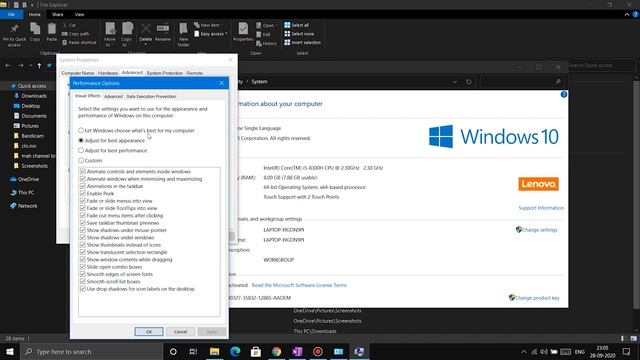640x360 pixels.
Task: Click the System window search box
Action: 522,82
